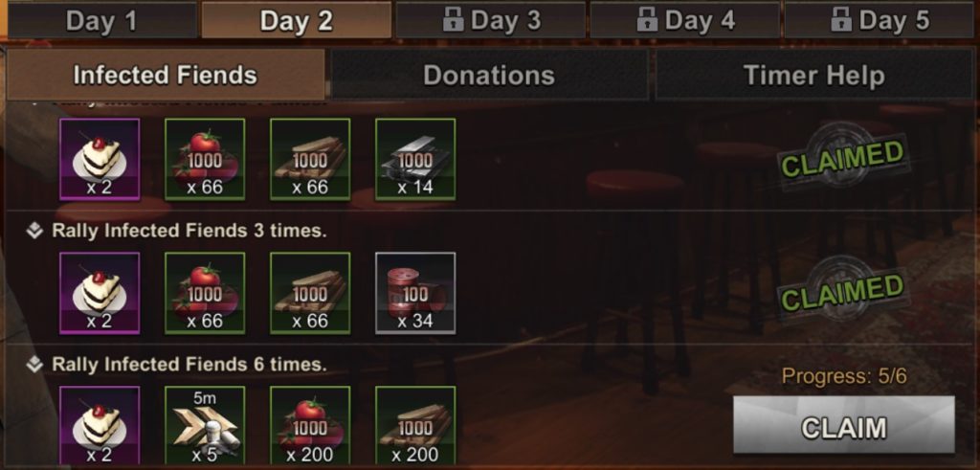
Task: Open the Donations tab
Action: pyautogui.click(x=489, y=75)
